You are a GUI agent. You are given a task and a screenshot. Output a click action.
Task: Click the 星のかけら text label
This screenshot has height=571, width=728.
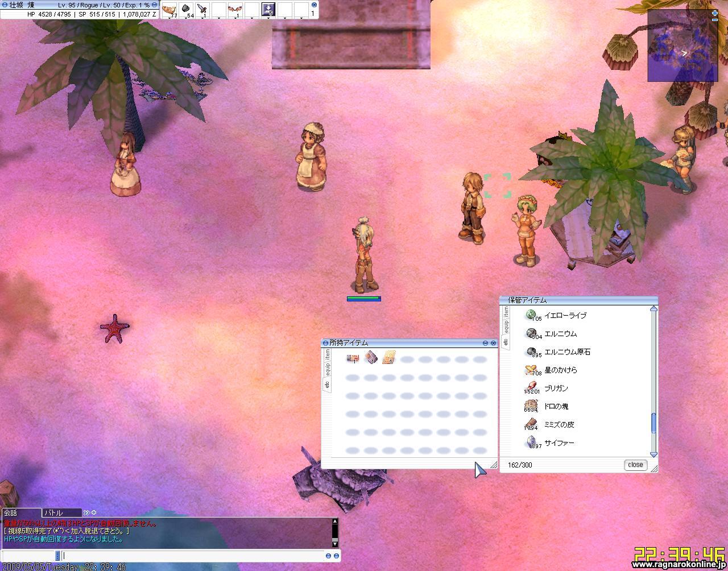pyautogui.click(x=561, y=370)
